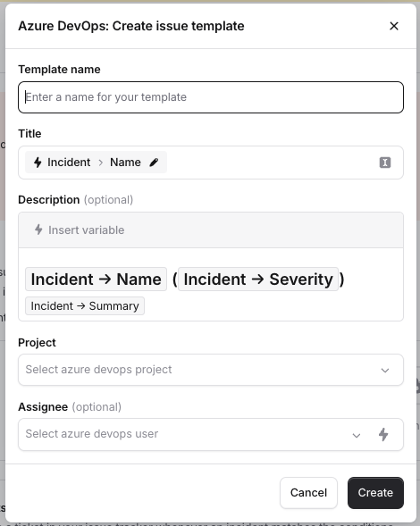420x526 pixels.
Task: Open the Select azure devops project dropdown
Action: (x=211, y=370)
